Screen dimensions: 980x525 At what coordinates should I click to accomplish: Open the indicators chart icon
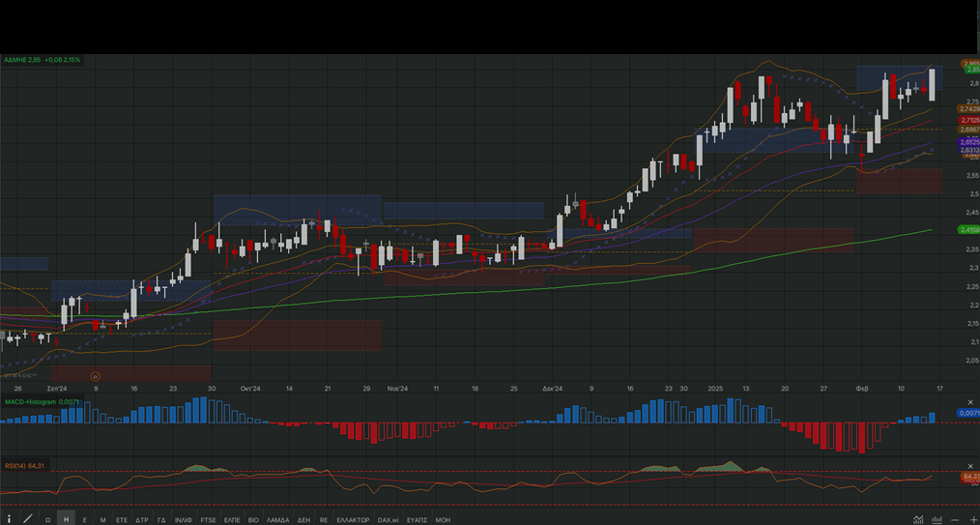918,519
